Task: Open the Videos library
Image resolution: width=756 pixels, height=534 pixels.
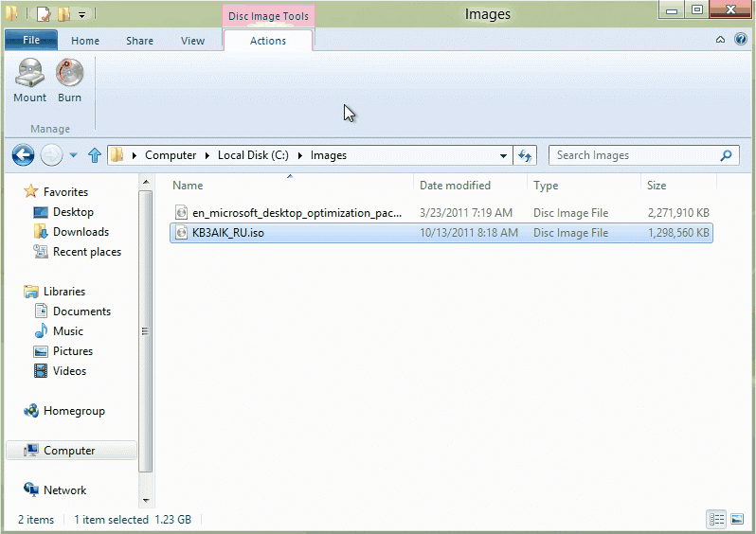Action: click(69, 370)
